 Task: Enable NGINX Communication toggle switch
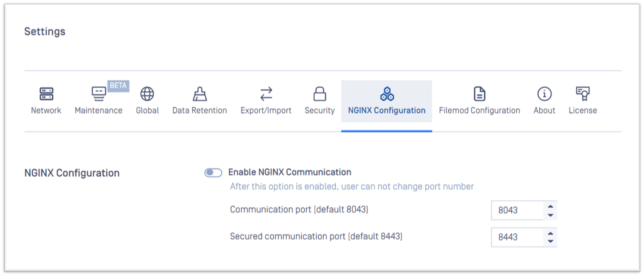(x=213, y=173)
